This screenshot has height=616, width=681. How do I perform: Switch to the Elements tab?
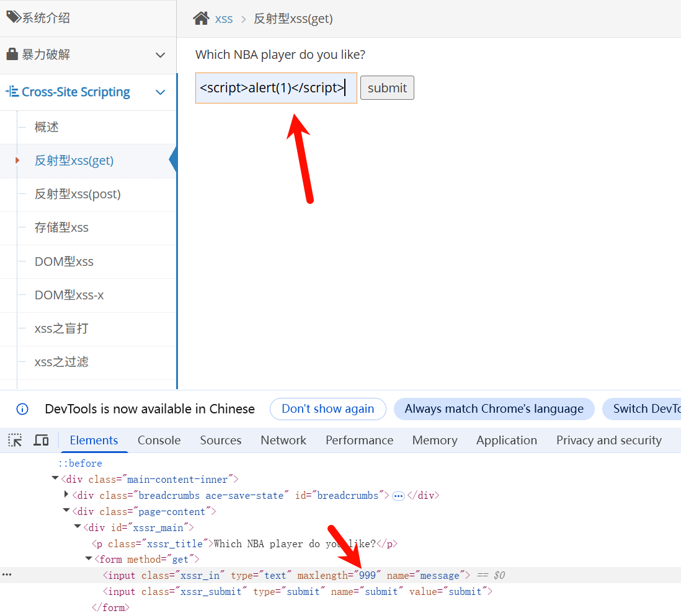click(94, 440)
